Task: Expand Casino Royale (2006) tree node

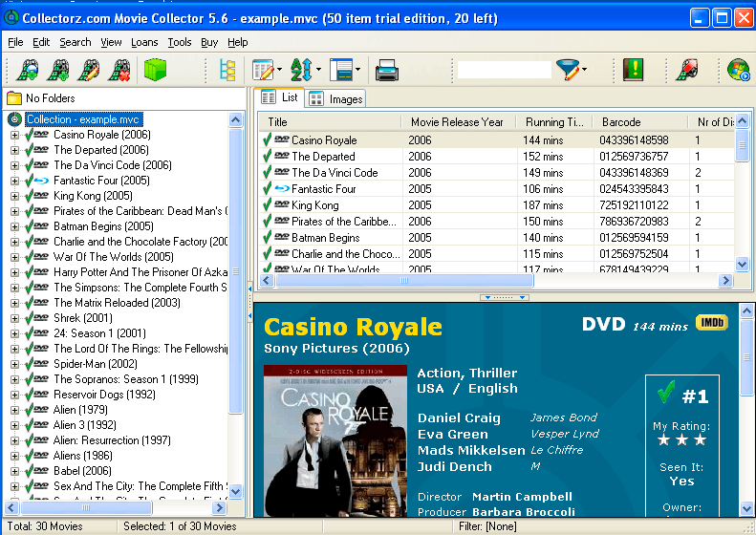Action: click(x=14, y=135)
